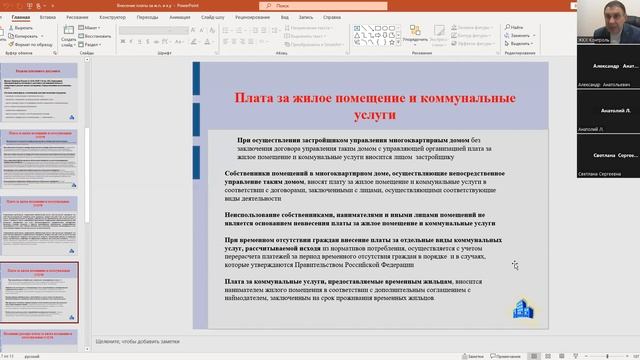This screenshot has width=640, height=360.
Task: Open the Рецензирование (Review) tab
Action: [x=252, y=17]
